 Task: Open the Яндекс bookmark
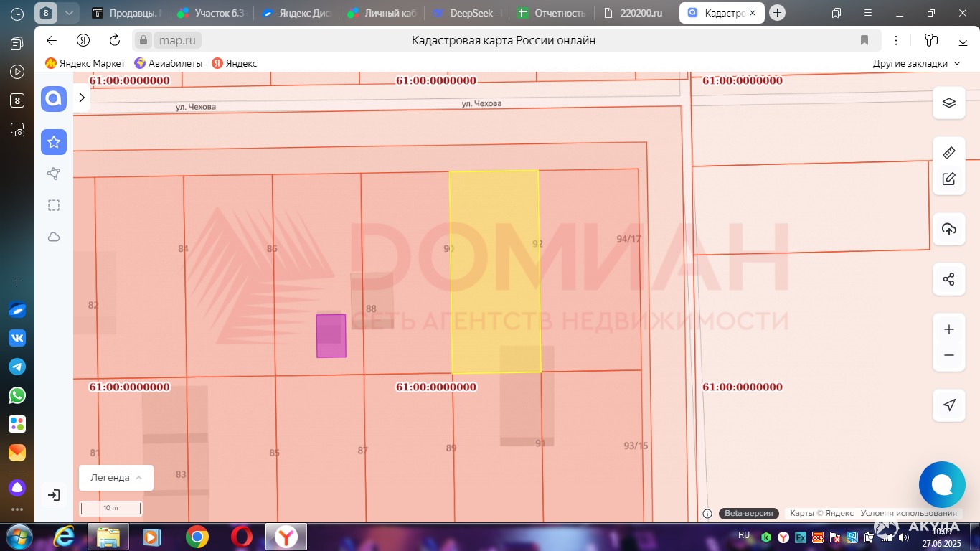tap(235, 63)
